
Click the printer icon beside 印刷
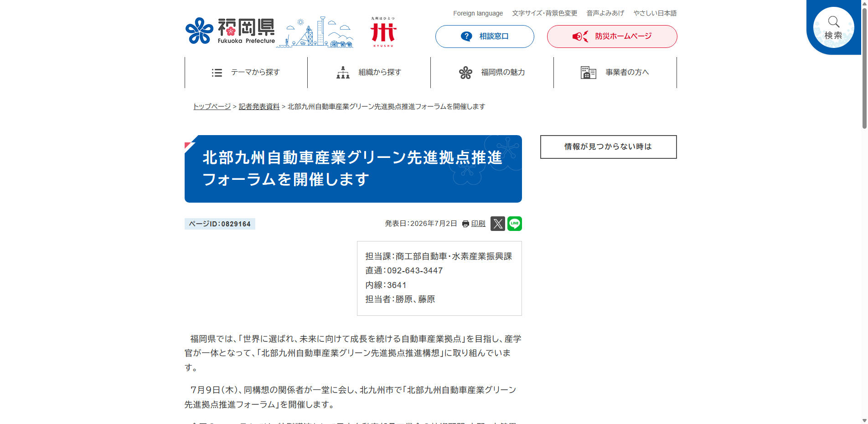465,224
